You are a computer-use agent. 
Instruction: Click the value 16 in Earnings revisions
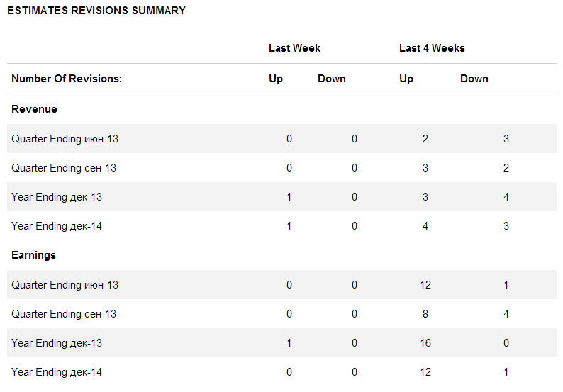[425, 343]
